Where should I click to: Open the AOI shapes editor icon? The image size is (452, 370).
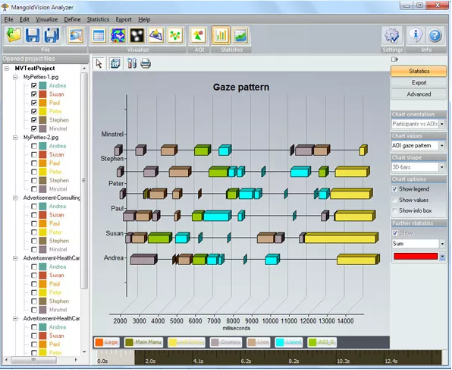click(198, 35)
